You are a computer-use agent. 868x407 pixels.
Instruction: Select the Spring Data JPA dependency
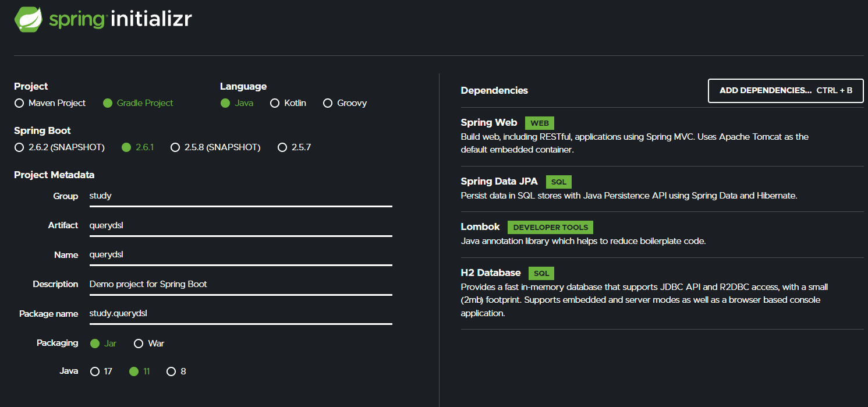pyautogui.click(x=499, y=182)
